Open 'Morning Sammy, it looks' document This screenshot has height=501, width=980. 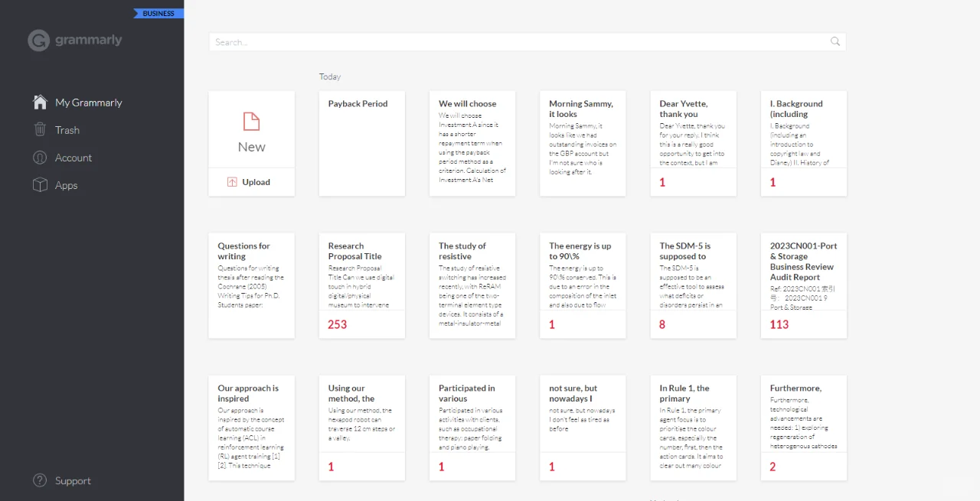tap(583, 143)
